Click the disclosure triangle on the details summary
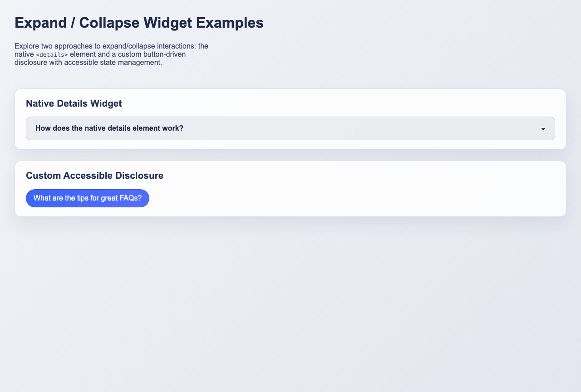The image size is (581, 392). tap(543, 128)
